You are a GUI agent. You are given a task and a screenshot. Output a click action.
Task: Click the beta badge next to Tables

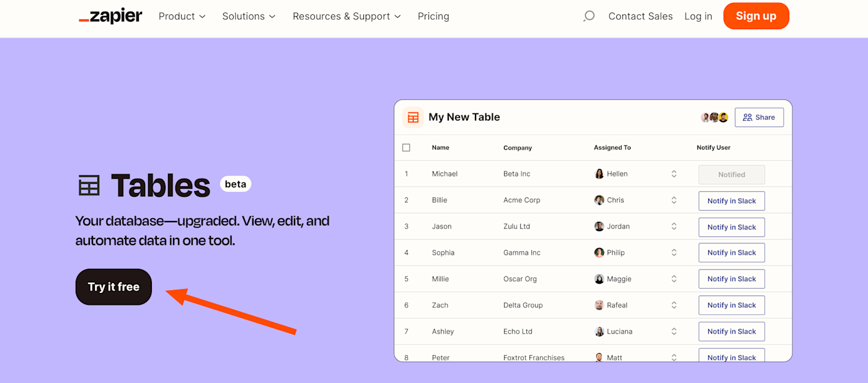click(236, 184)
